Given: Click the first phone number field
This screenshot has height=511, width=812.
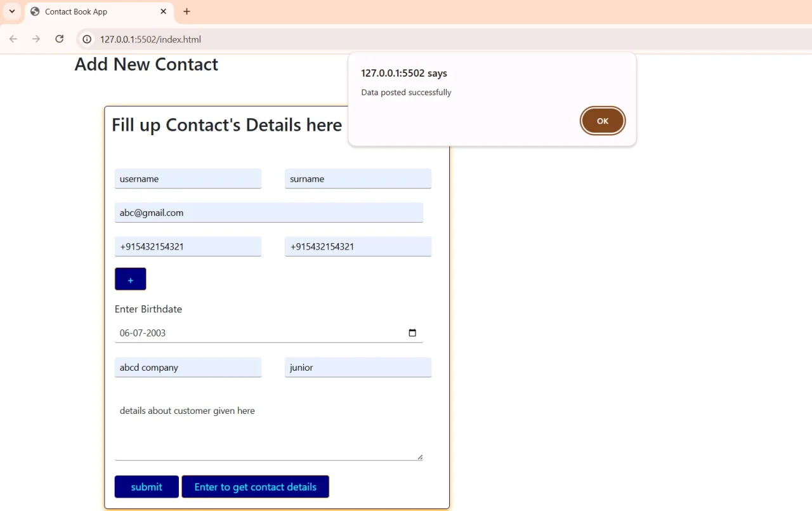Looking at the screenshot, I should pos(188,246).
